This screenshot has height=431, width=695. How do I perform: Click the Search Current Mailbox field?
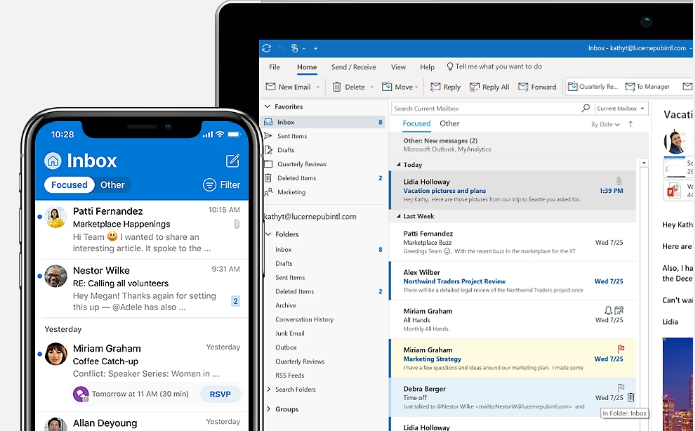pos(485,108)
